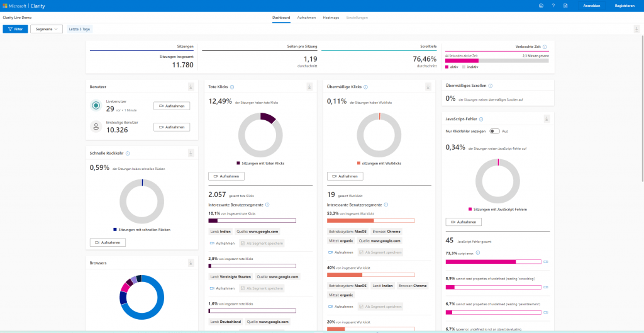
Task: Toggle Nur Klickfehler anzeigen switch
Action: pyautogui.click(x=494, y=131)
